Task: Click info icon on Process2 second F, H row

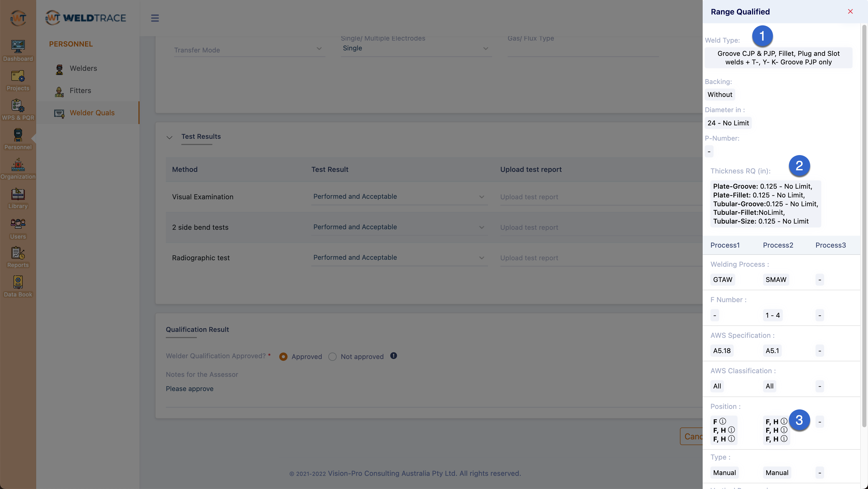Action: click(784, 430)
